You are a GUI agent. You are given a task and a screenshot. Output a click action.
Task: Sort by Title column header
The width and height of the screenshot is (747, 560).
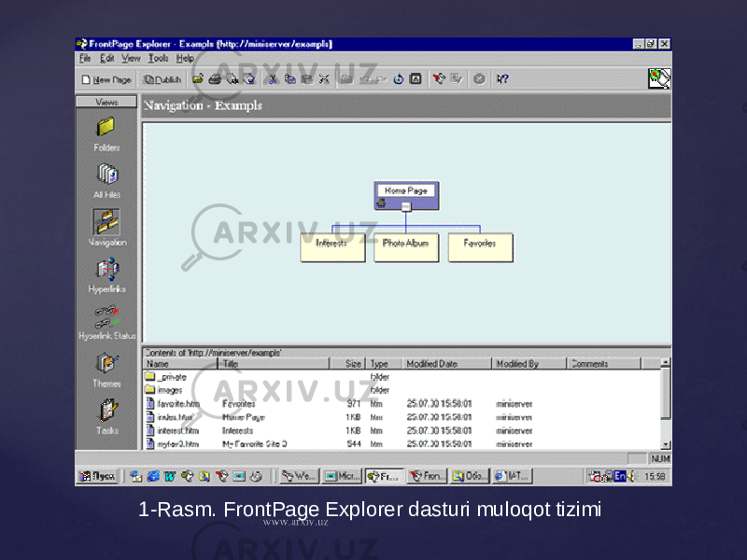(274, 364)
